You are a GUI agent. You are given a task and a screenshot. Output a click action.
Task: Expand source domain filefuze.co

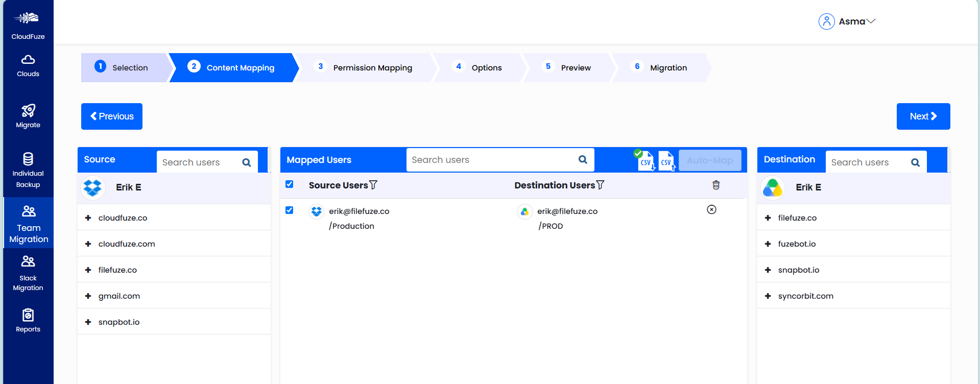[88, 270]
